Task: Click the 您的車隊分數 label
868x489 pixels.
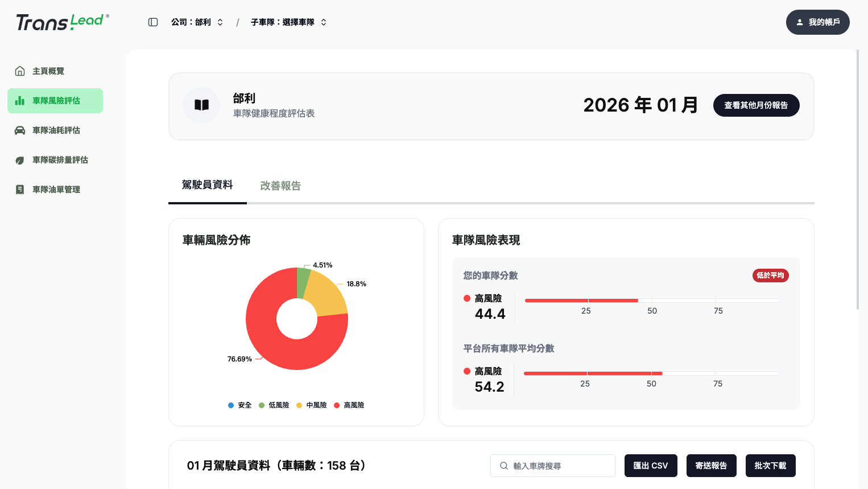Action: point(490,276)
